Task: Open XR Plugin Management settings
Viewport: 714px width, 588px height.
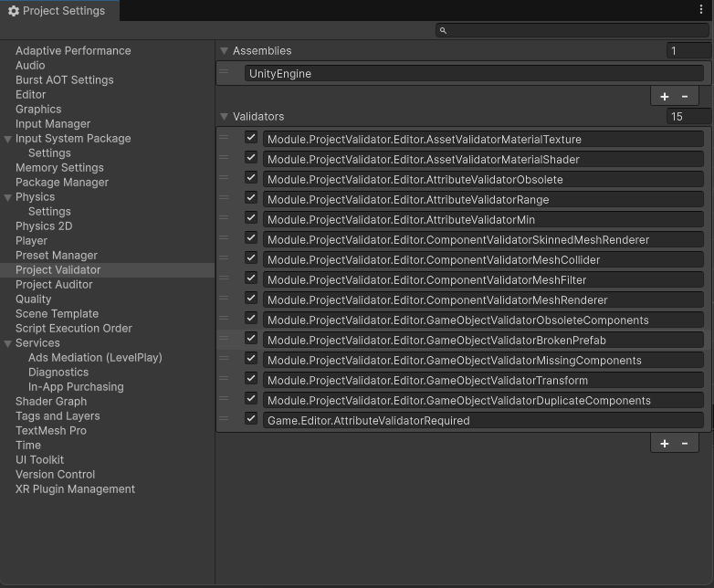Action: pyautogui.click(x=75, y=489)
